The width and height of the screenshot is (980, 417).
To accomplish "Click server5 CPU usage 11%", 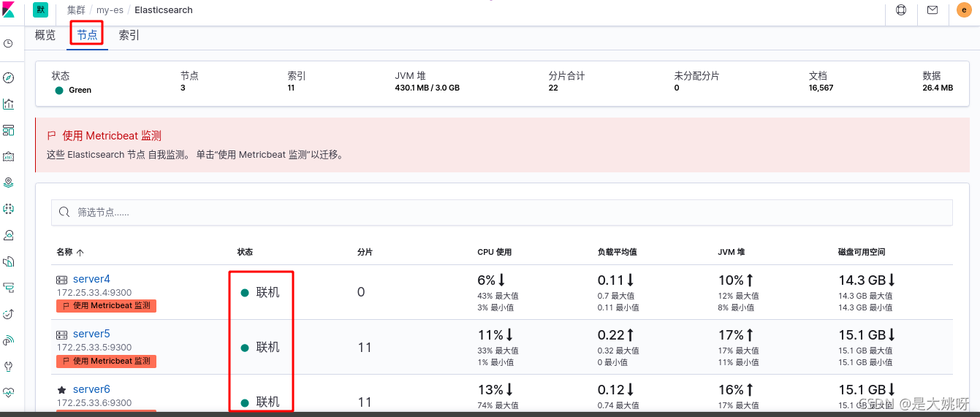I will (x=495, y=335).
